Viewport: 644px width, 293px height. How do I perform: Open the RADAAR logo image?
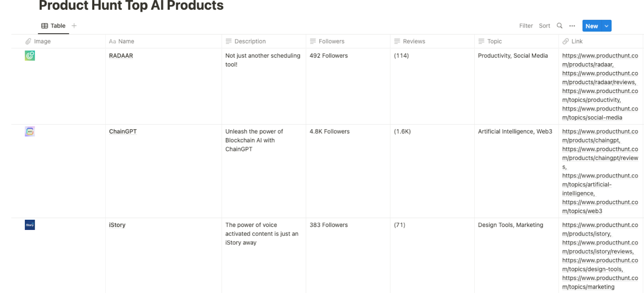tap(30, 56)
